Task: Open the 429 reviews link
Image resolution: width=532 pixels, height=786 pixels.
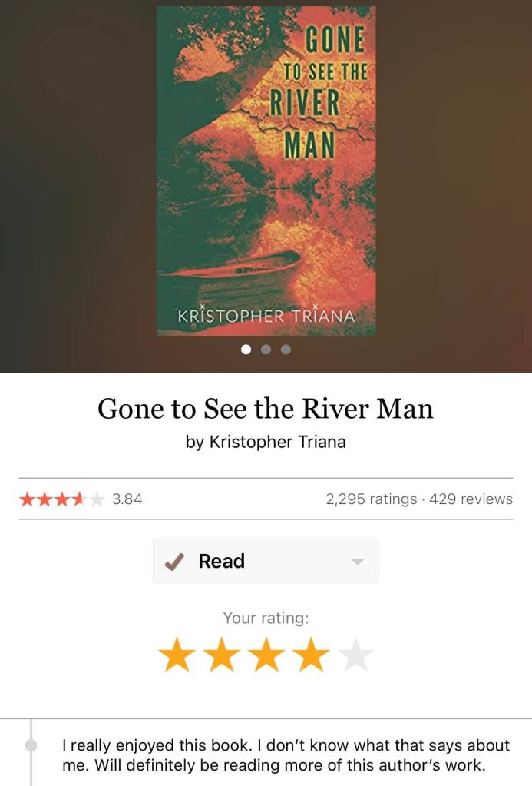Action: click(x=471, y=499)
